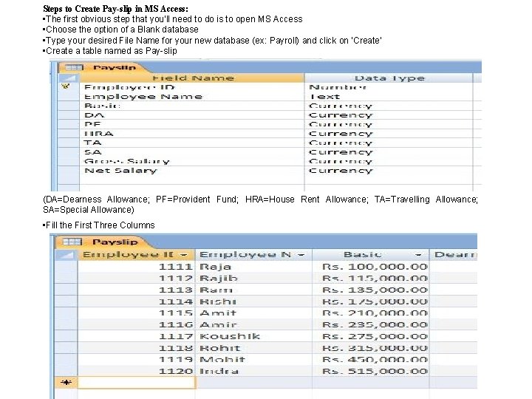Screen dimensions: 532x399
Task: Select the SA field name cell
Action: pyautogui.click(x=192, y=152)
